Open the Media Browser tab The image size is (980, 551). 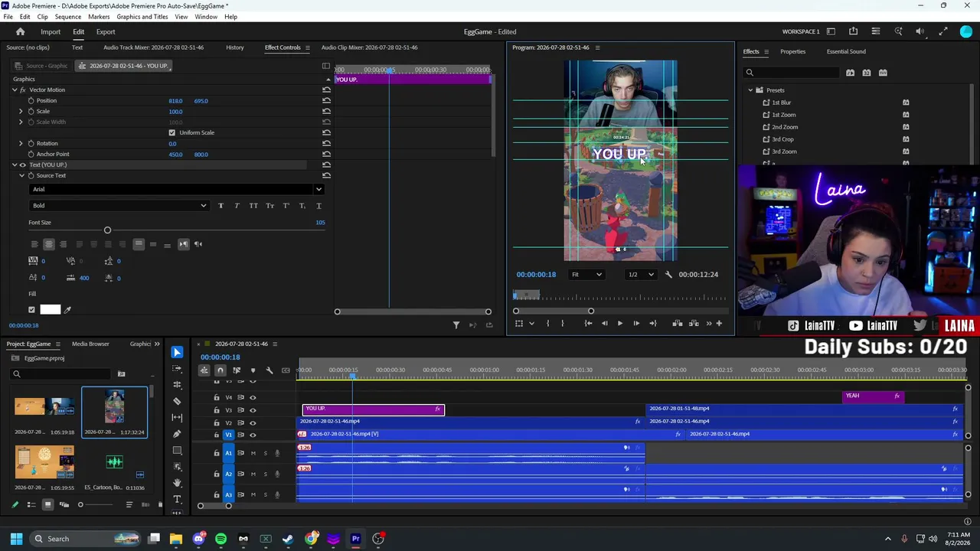pos(90,344)
